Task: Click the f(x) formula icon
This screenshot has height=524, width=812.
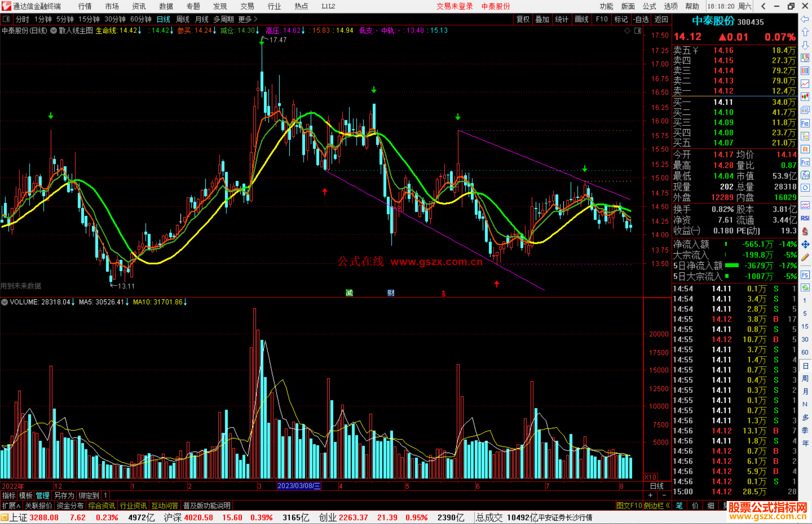Action: (x=805, y=175)
